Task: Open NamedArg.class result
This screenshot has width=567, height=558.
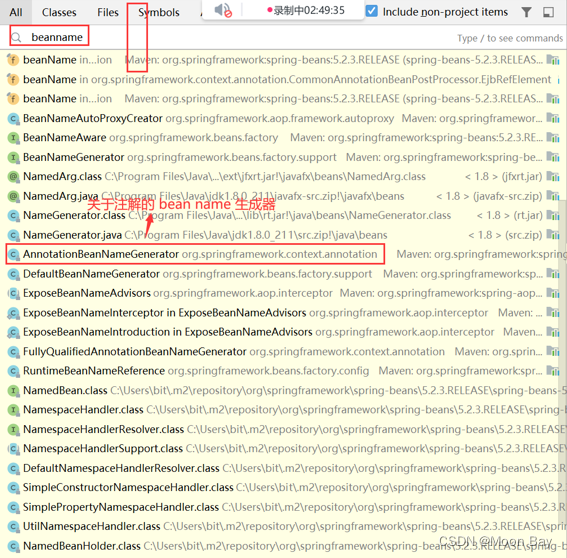Action: coord(284,176)
